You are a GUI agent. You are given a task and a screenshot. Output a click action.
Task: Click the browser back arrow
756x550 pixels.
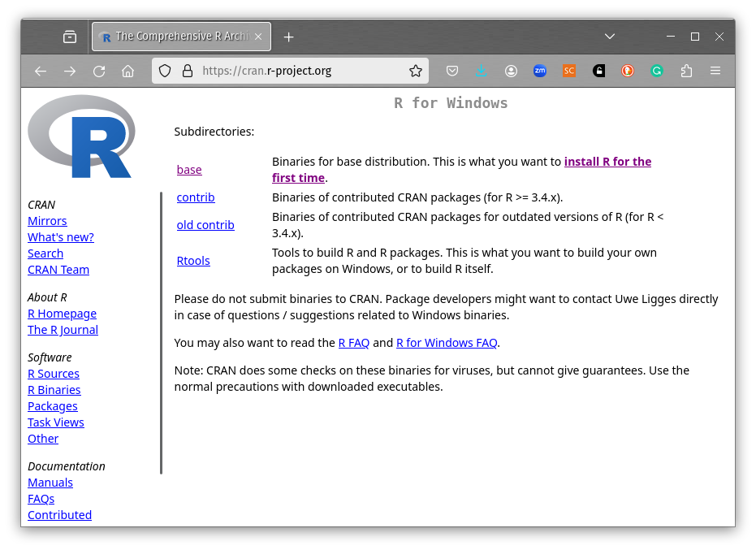click(41, 71)
